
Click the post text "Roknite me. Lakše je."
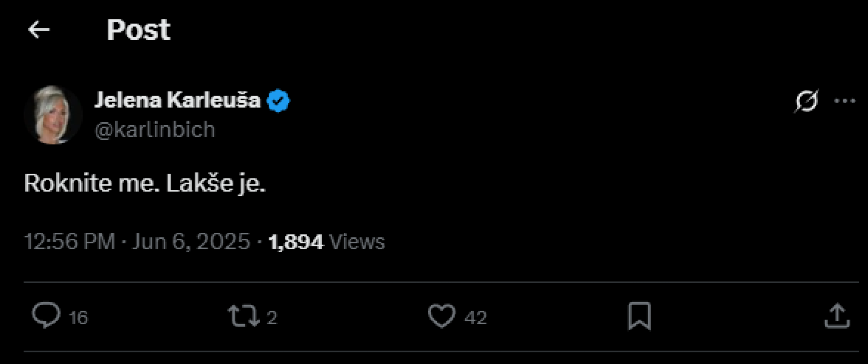[145, 183]
